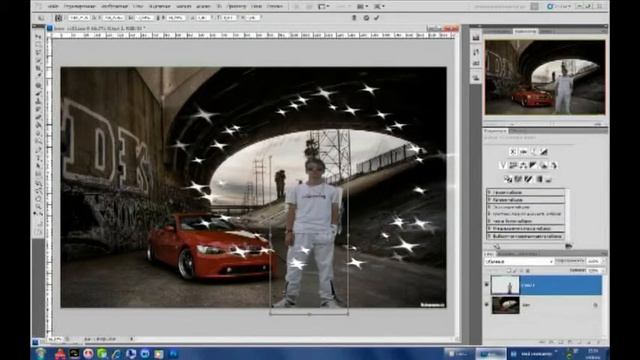Open the Screen Mode dropdown

click(379, 7)
